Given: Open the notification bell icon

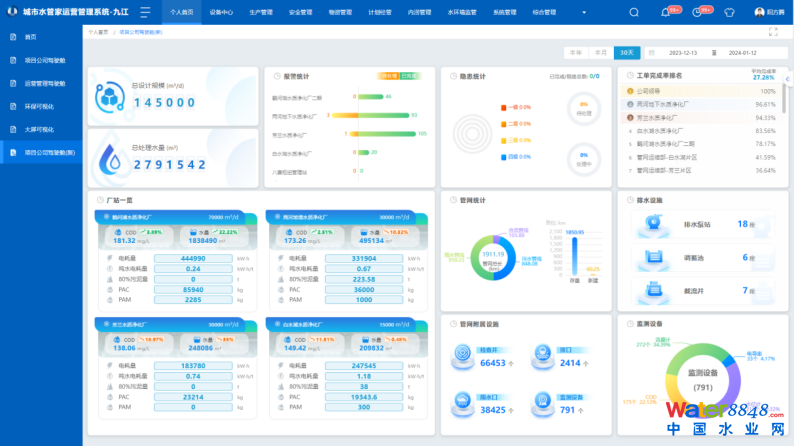Looking at the screenshot, I should (x=666, y=13).
